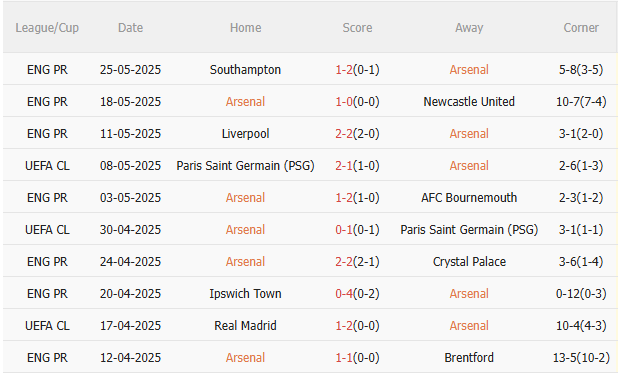The width and height of the screenshot is (618, 378).
Task: Click the League/Cup column header
Action: pyautogui.click(x=47, y=28)
